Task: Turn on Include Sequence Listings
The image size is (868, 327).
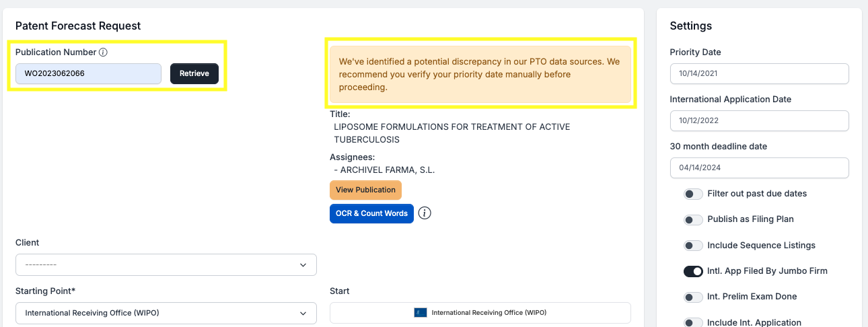Action: [693, 246]
